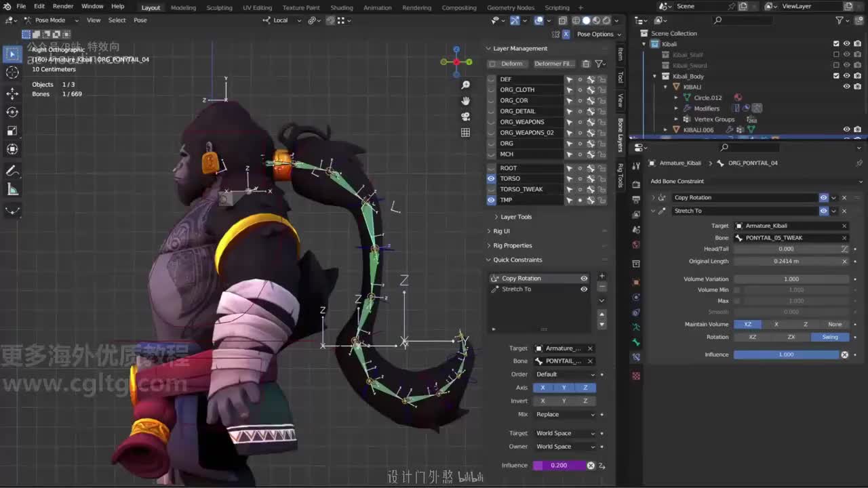Open the Order Default dropdown
Screen dimensions: 868x488
pyautogui.click(x=565, y=374)
